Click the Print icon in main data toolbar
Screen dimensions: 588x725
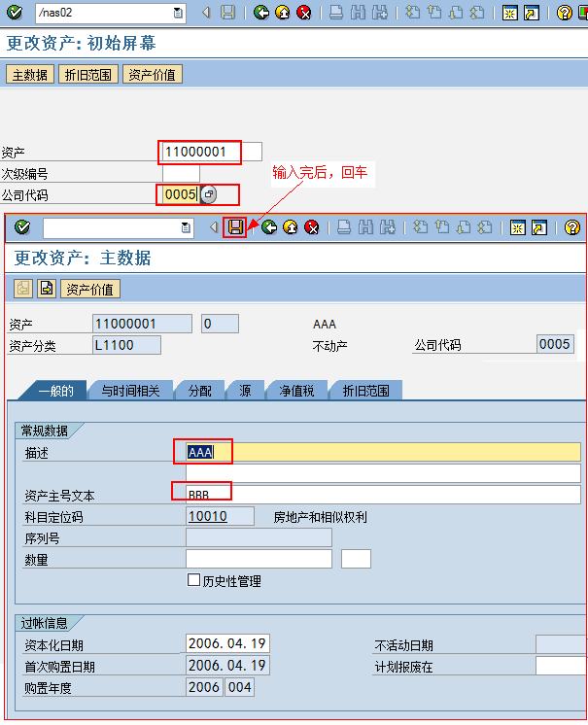[344, 227]
